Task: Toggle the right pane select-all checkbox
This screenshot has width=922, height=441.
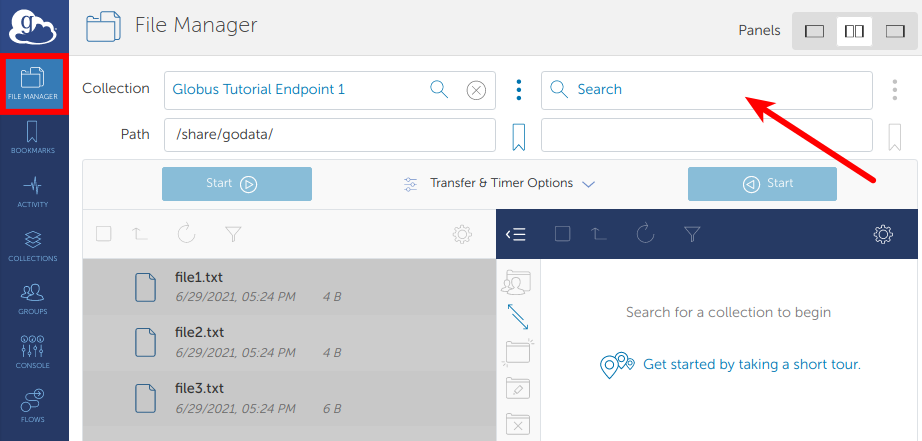Action: (x=563, y=234)
